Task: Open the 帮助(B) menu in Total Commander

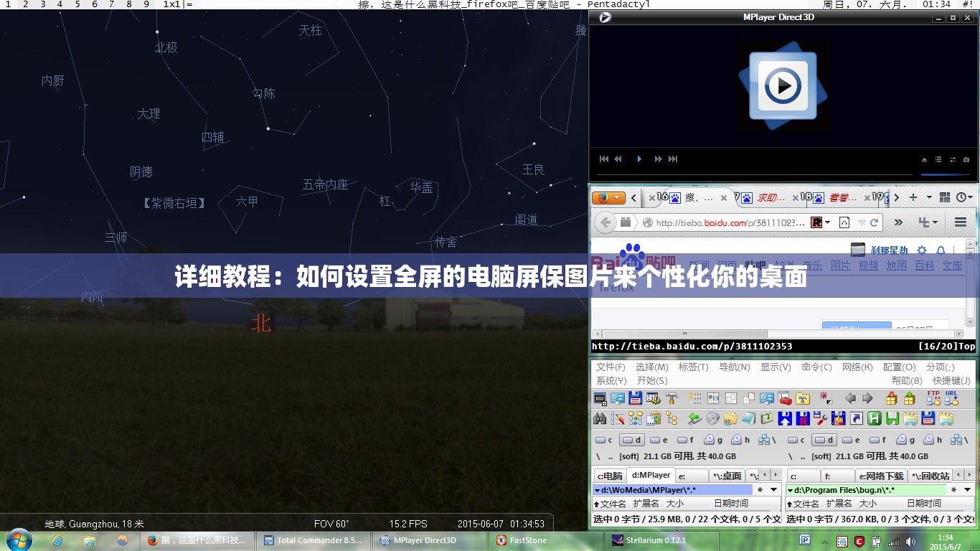Action: pos(907,380)
